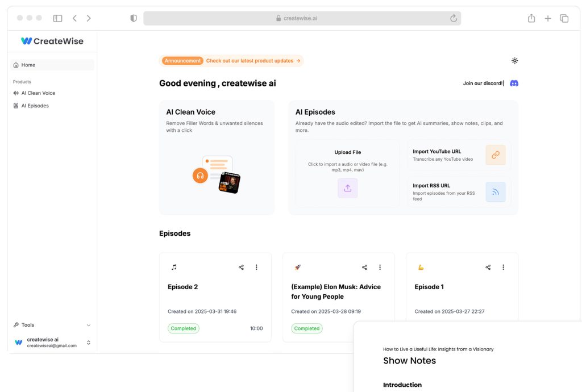Click the Announcement badge
This screenshot has width=582, height=392.
(182, 61)
